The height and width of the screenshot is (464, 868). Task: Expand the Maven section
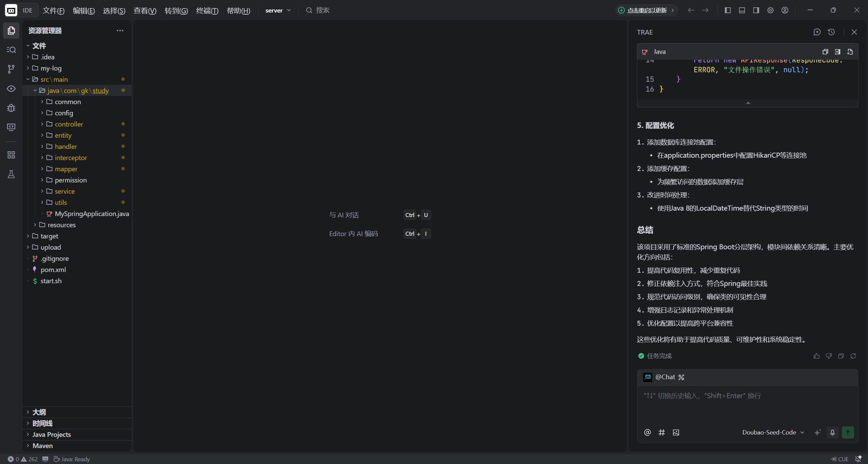pos(42,446)
